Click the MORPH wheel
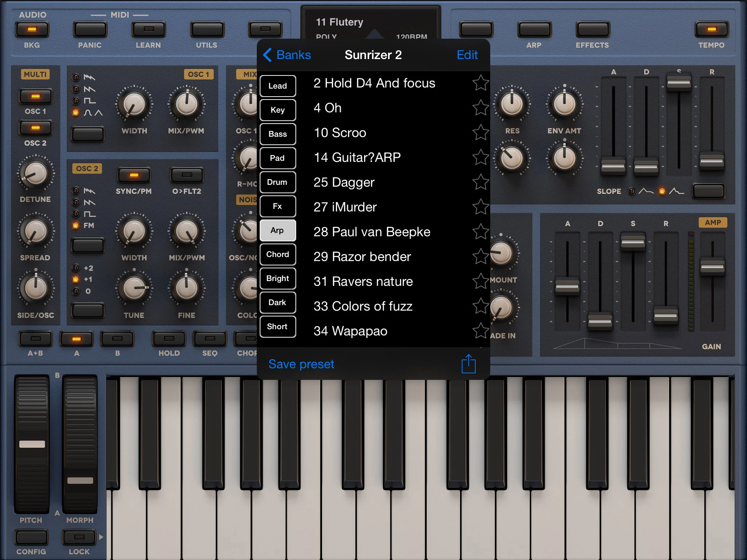747x560 pixels. click(80, 444)
